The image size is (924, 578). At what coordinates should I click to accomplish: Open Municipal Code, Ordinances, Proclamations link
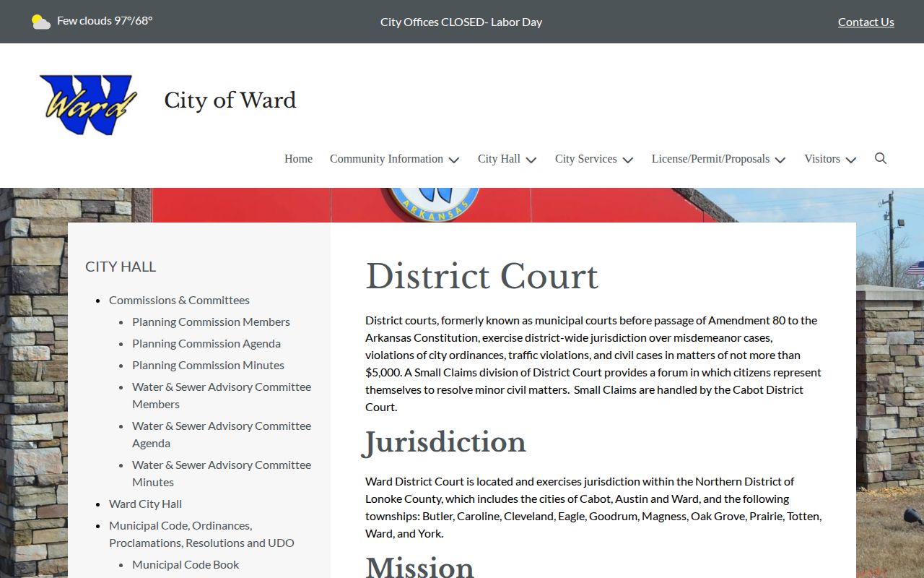[x=201, y=534]
